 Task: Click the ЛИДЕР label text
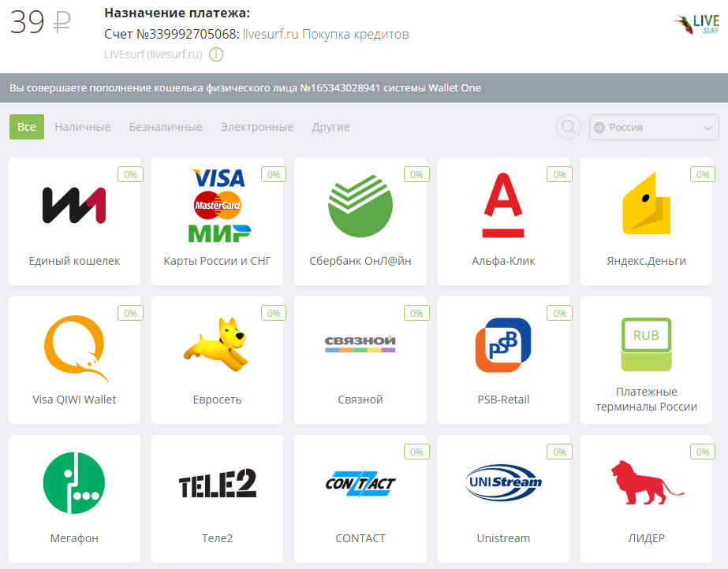coord(646,538)
